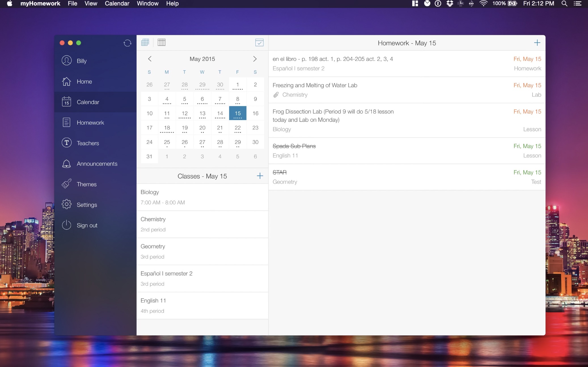Open Billy's profile in sidebar

81,61
